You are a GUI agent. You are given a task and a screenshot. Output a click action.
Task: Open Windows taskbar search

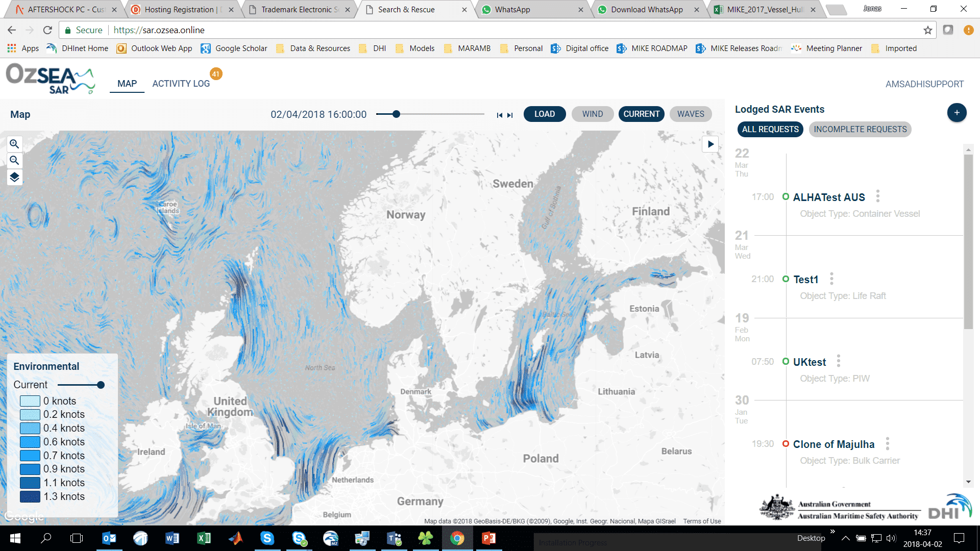point(46,538)
